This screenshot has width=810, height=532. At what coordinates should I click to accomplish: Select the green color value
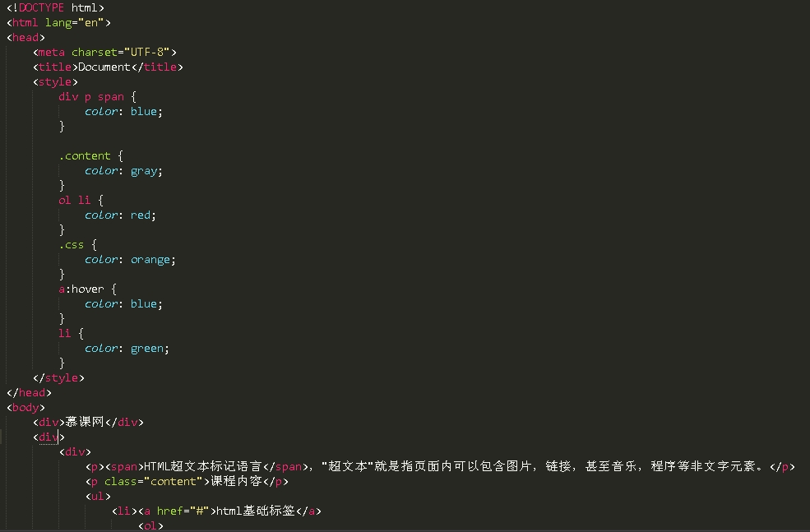click(148, 348)
